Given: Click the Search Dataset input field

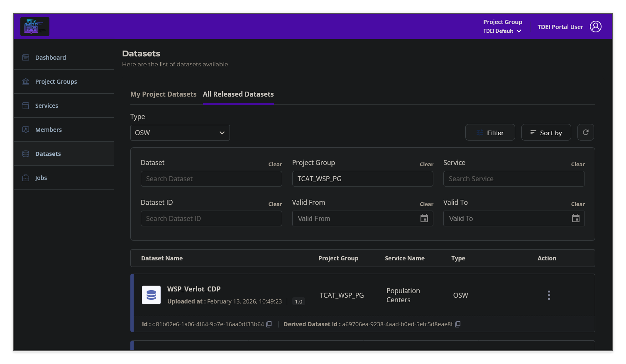Looking at the screenshot, I should (211, 179).
